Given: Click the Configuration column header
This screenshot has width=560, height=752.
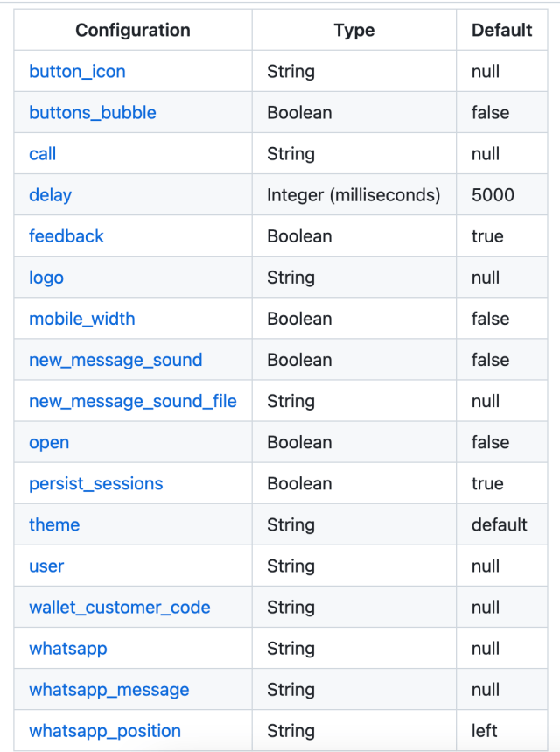Looking at the screenshot, I should click(133, 31).
